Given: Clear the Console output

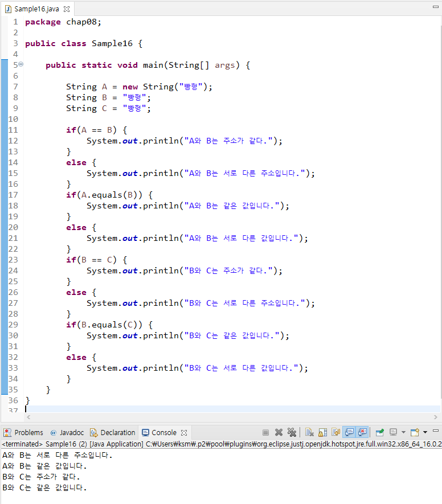Looking at the screenshot, I should pyautogui.click(x=309, y=432).
